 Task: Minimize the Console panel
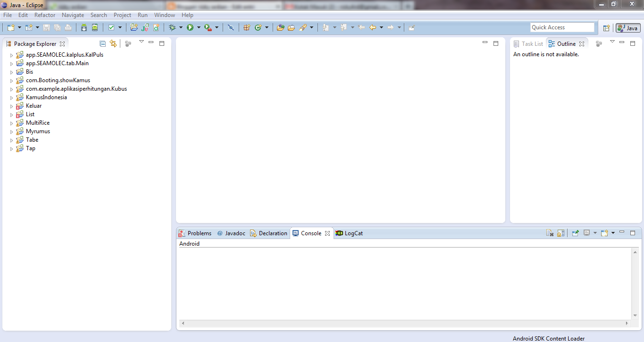tap(622, 232)
